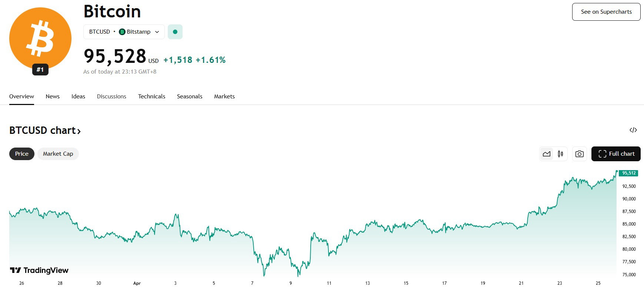Click the TradingView logo on chart
Image resolution: width=644 pixels, height=294 pixels.
tap(39, 270)
